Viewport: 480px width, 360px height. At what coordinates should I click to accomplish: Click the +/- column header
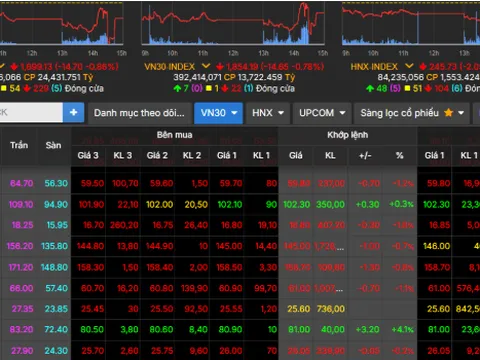pyautogui.click(x=365, y=155)
